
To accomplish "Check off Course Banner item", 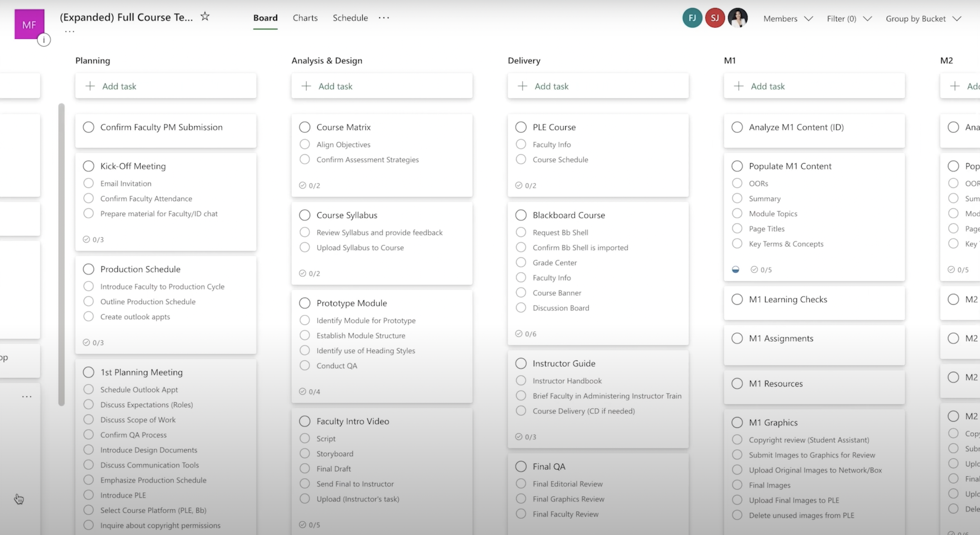I will (x=521, y=292).
